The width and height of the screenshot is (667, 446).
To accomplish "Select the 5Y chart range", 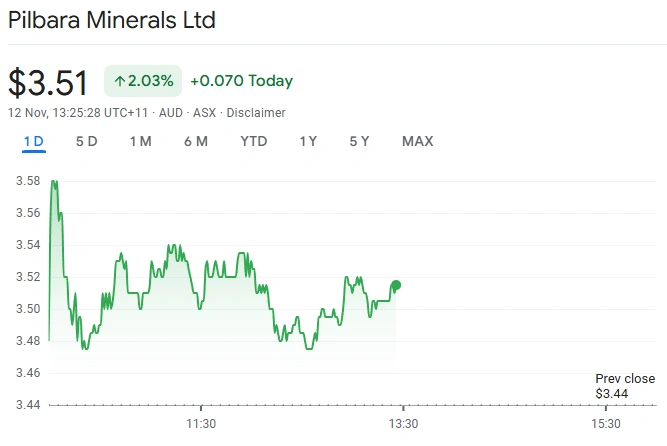I will click(359, 141).
